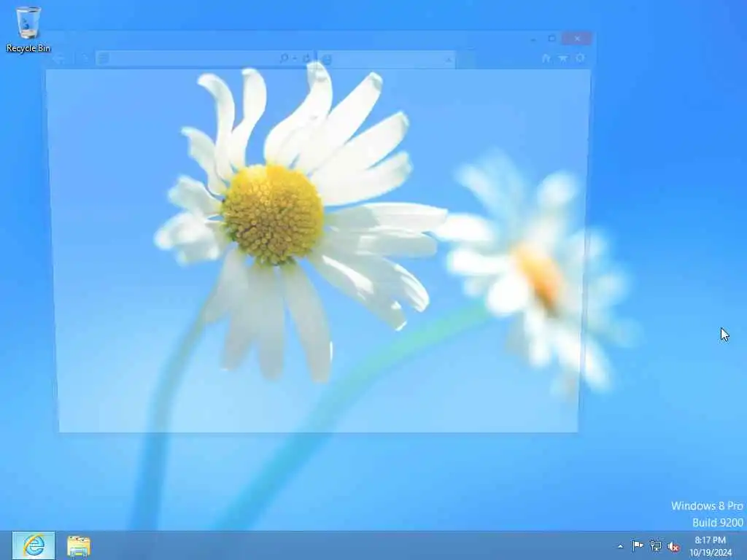This screenshot has height=560, width=747.
Task: Open the Tools gear in Internet Explorer
Action: pyautogui.click(x=580, y=58)
